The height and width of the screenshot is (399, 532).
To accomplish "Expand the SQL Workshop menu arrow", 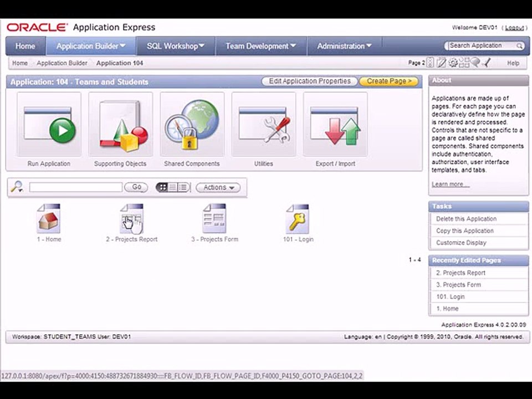I will [x=202, y=45].
